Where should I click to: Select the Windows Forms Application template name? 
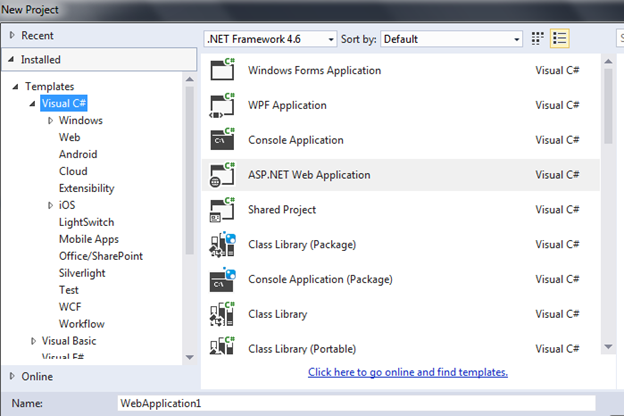point(314,70)
